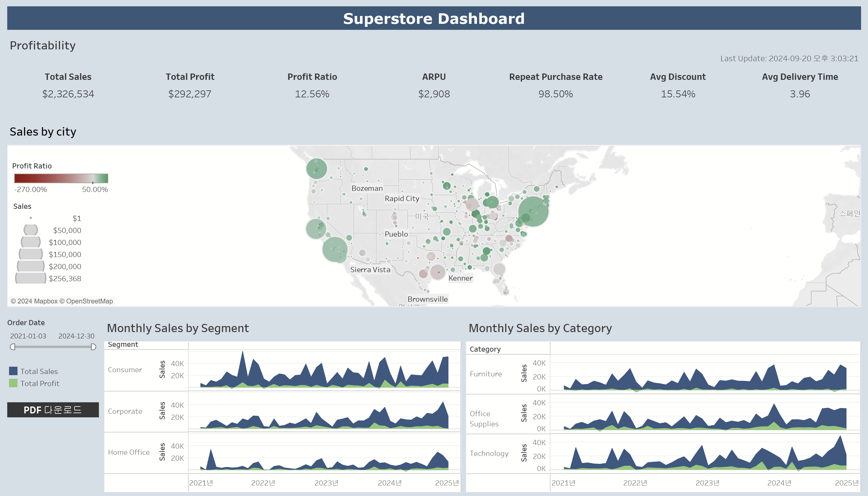Click left handle of Order Date slider
This screenshot has width=868, height=496.
[x=13, y=347]
